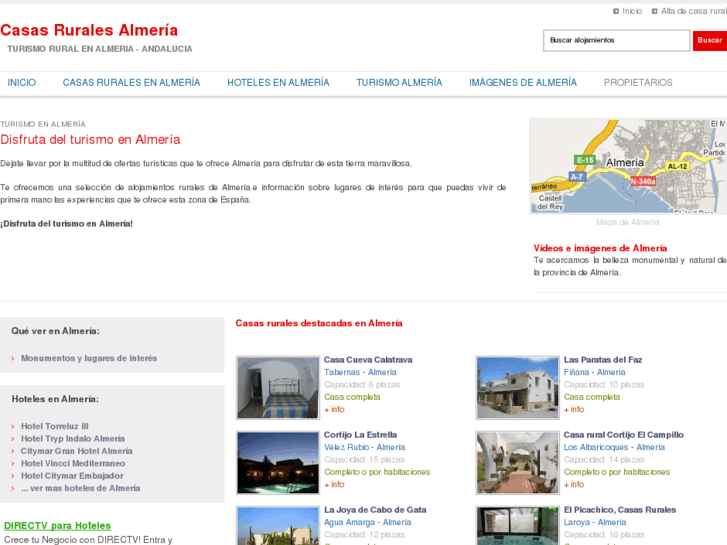727x545 pixels.
Task: Focus the Buscar alojamientos search field
Action: [x=616, y=40]
